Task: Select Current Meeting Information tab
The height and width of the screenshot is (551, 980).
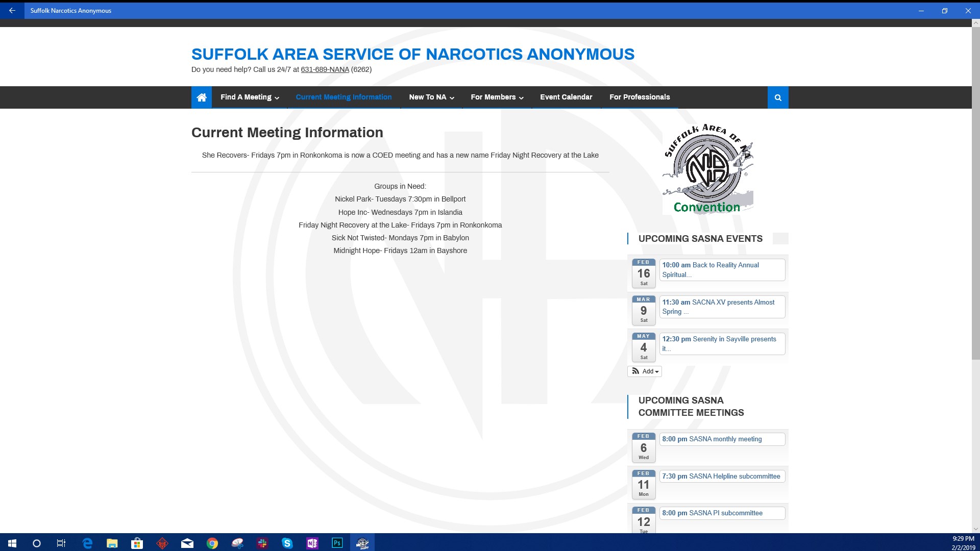Action: click(344, 97)
